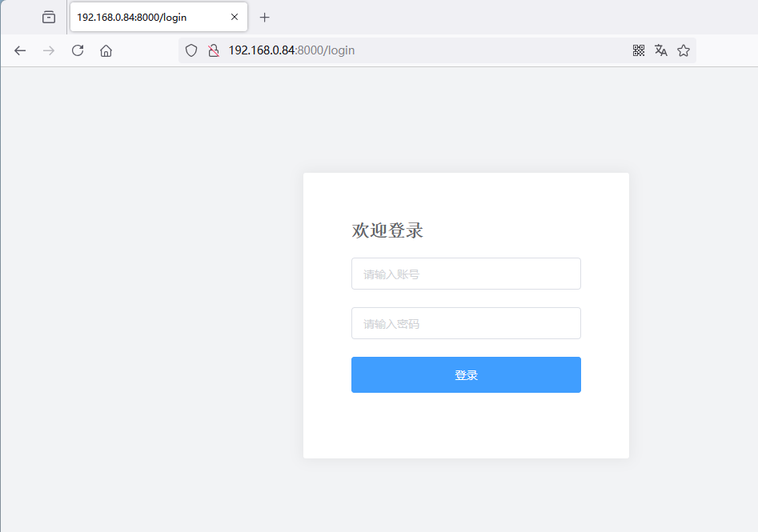758x532 pixels.
Task: Click the 欢迎登录 welcome heading
Action: coord(386,230)
